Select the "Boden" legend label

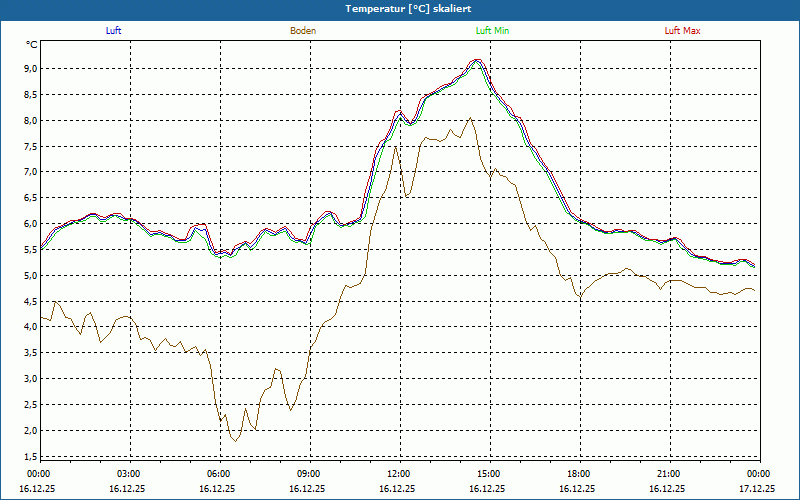point(303,31)
